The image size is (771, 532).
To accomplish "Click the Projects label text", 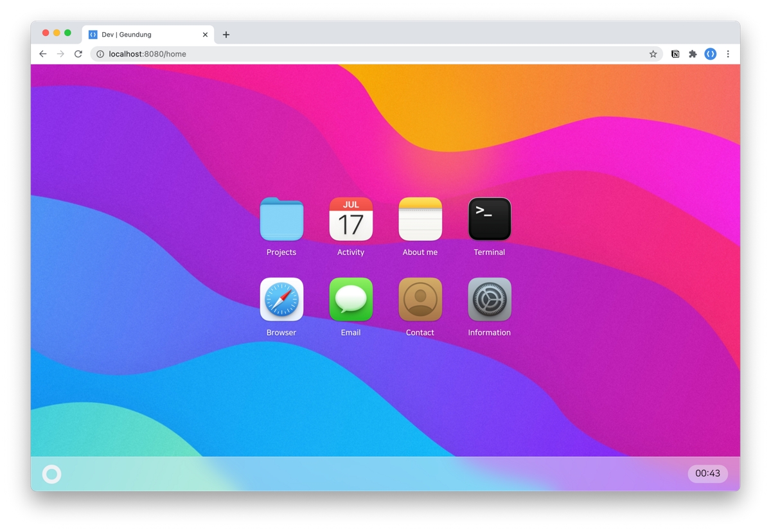I will pyautogui.click(x=281, y=253).
